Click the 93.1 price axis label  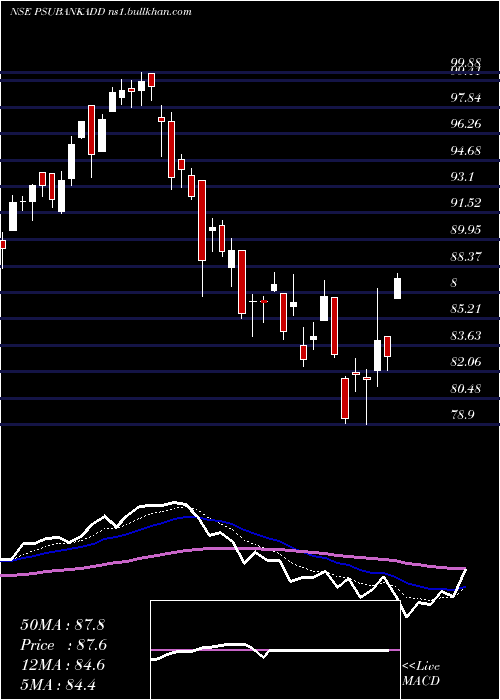[462, 177]
